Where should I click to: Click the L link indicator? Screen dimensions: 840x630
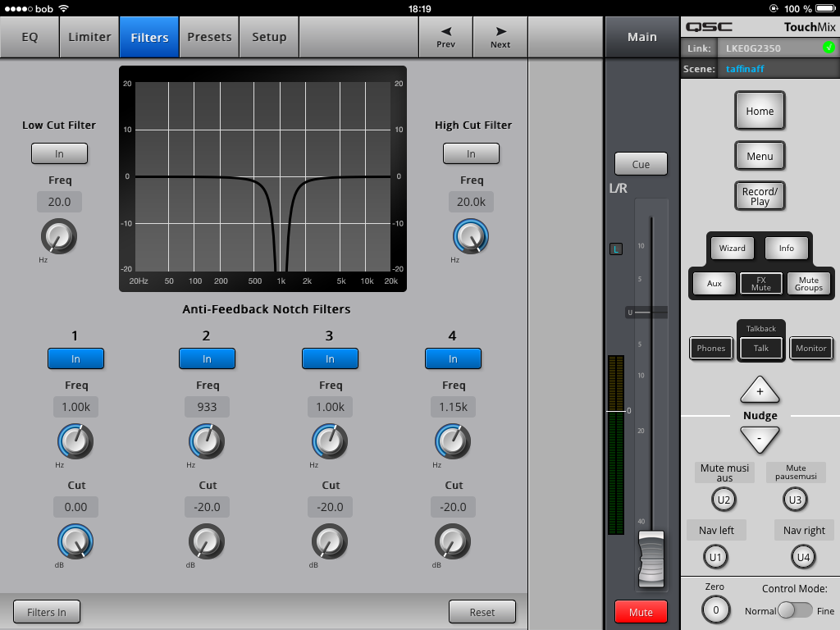point(616,249)
